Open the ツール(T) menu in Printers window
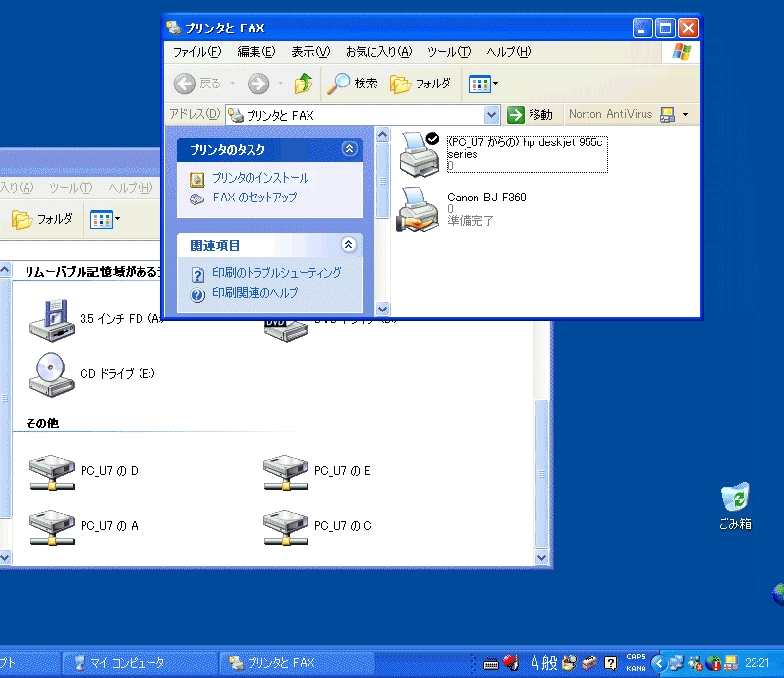 [449, 52]
